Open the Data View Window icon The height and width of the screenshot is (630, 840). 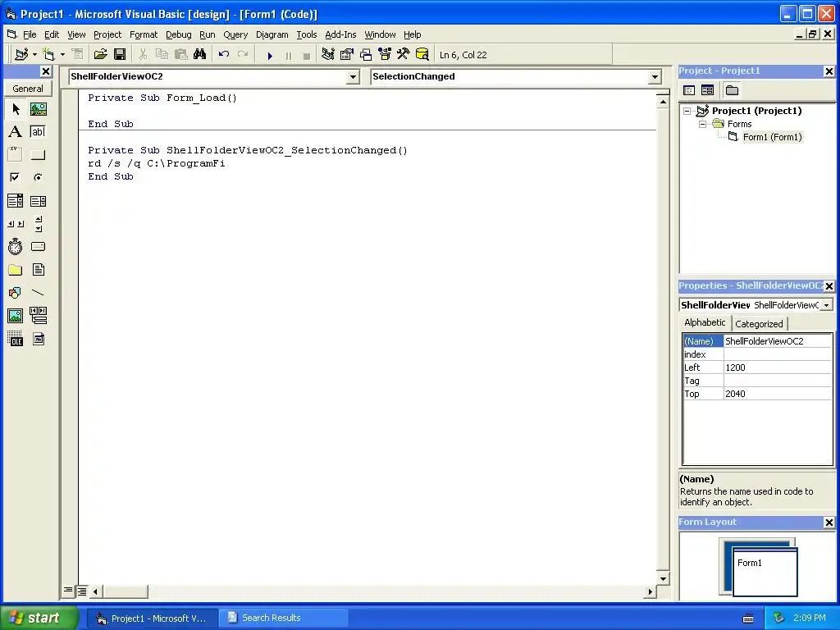click(422, 55)
